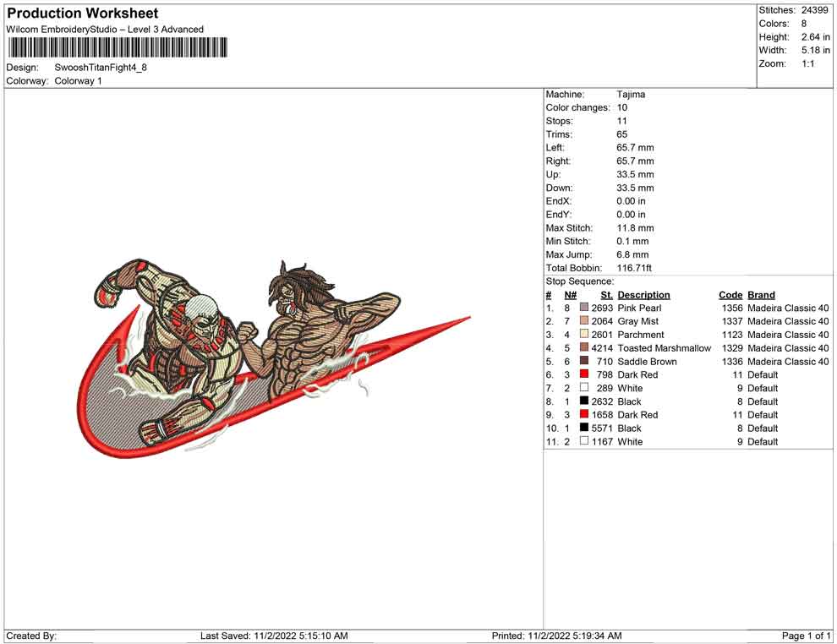The image size is (837, 644).
Task: Pick the Parchment color swatch
Action: pos(584,334)
